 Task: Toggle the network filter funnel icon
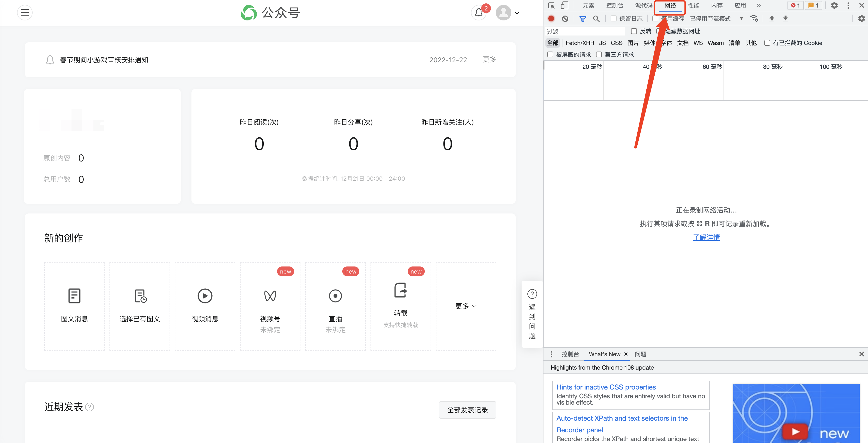pos(583,18)
